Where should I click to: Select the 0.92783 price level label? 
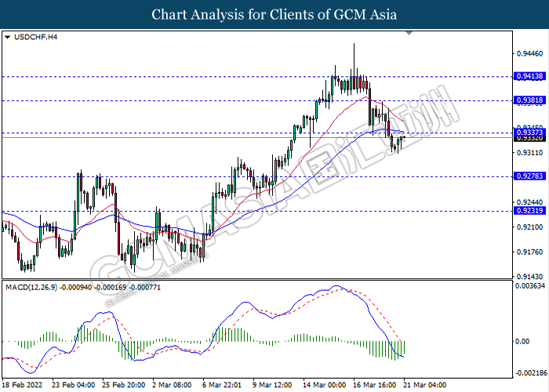pos(529,176)
